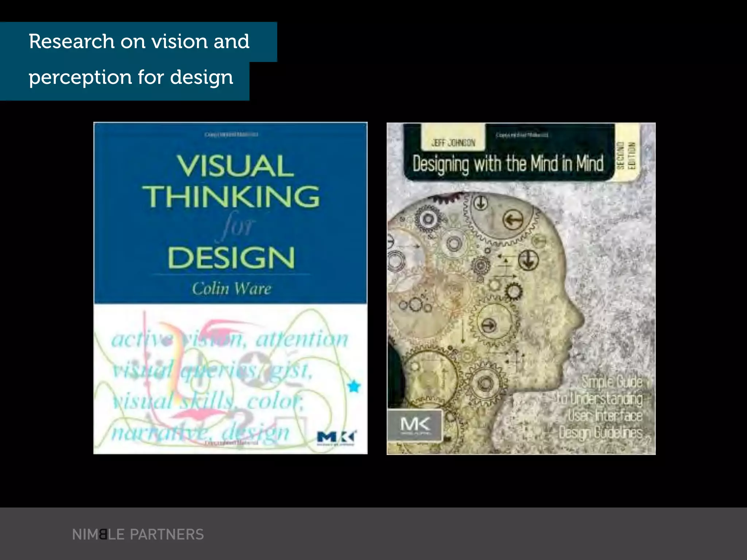Click the MK logo on Jeff Johnson's book
Image resolution: width=747 pixels, height=560 pixels.
click(415, 425)
